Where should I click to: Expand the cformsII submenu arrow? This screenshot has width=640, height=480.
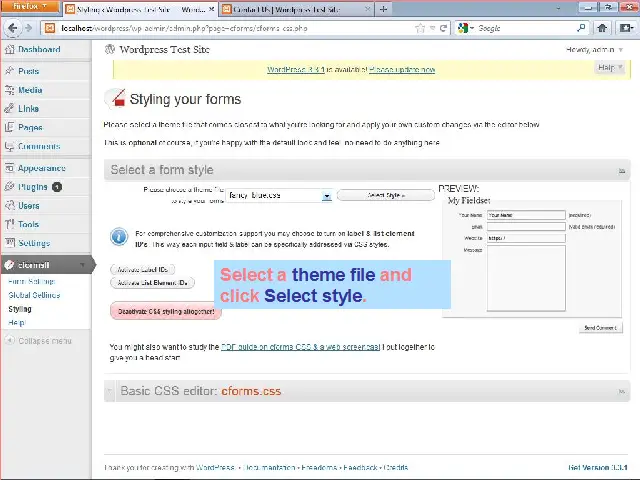point(82,265)
